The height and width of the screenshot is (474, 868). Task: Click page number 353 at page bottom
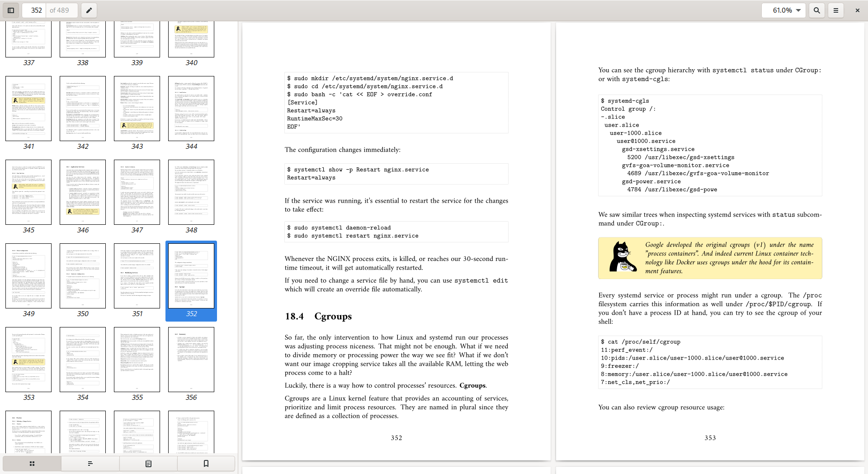(710, 438)
